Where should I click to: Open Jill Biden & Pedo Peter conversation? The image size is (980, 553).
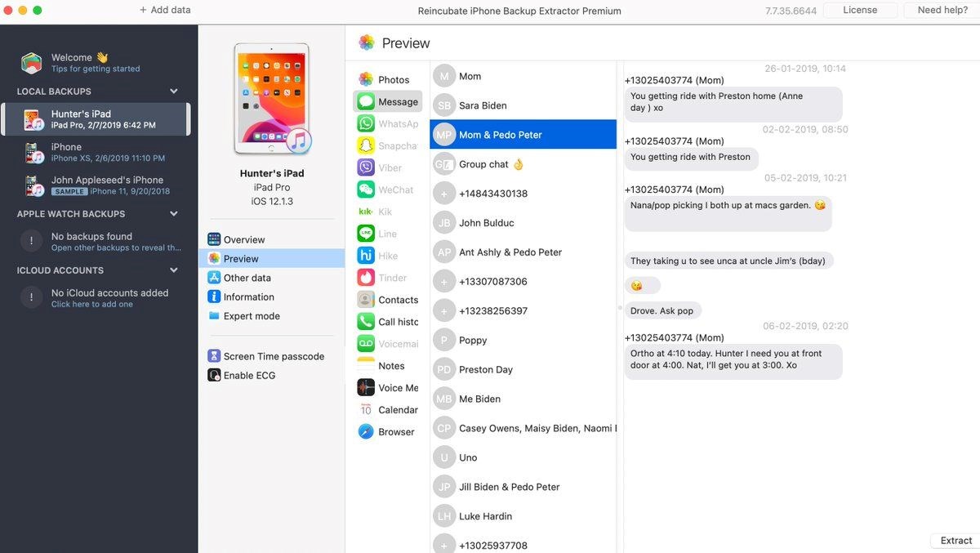pos(523,488)
